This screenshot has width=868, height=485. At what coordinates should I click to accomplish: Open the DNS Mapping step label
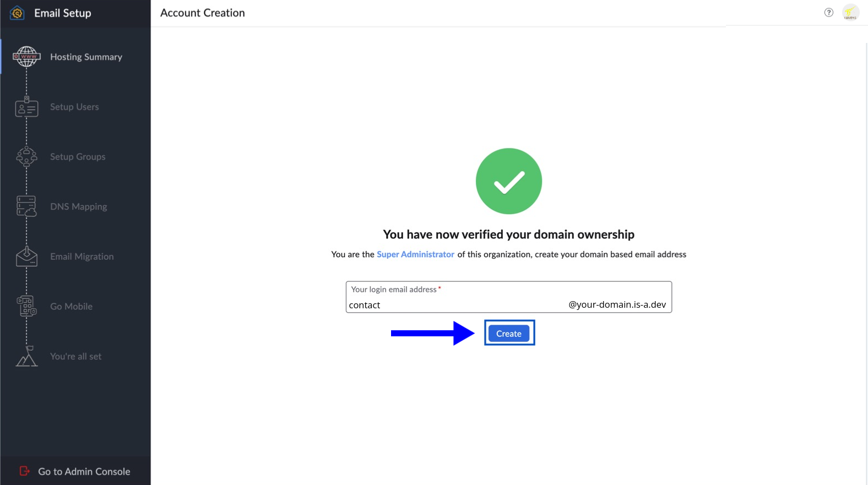(x=78, y=206)
